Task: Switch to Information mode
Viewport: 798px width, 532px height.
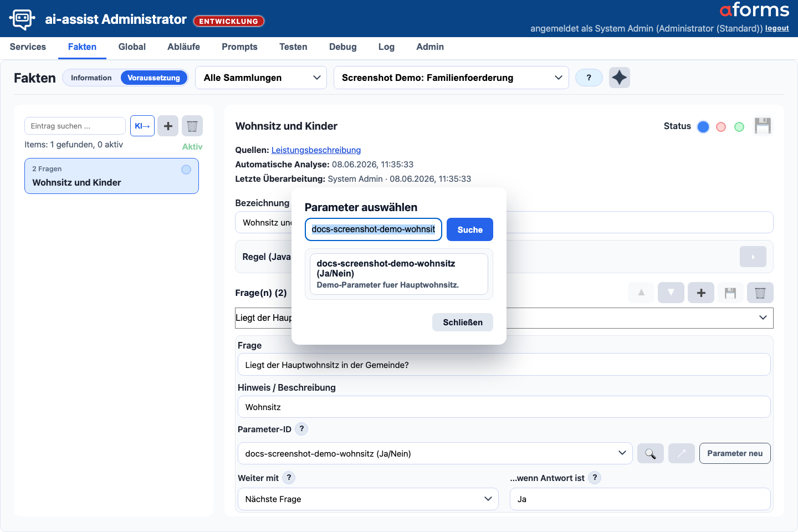Action: tap(91, 78)
